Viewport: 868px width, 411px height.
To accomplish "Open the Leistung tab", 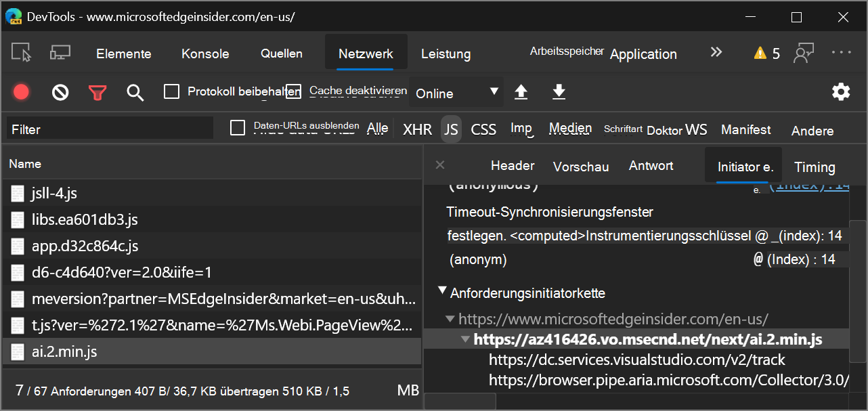I will 446,54.
